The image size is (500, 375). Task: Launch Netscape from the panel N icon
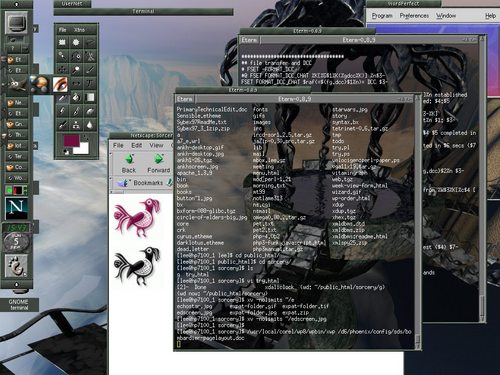pyautogui.click(x=16, y=208)
